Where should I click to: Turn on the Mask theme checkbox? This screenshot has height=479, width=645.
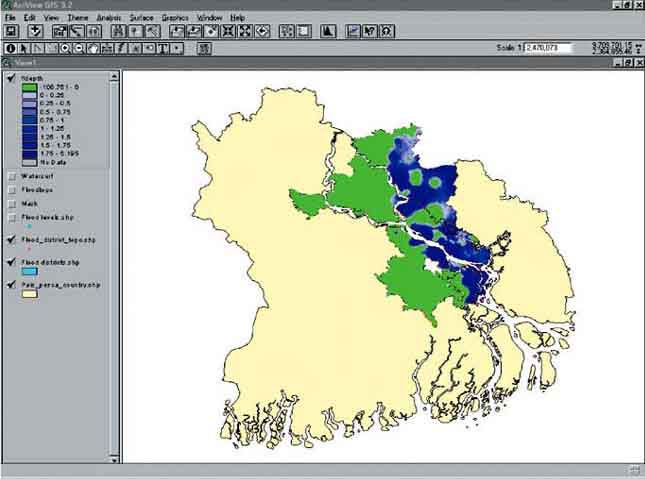tap(11, 203)
